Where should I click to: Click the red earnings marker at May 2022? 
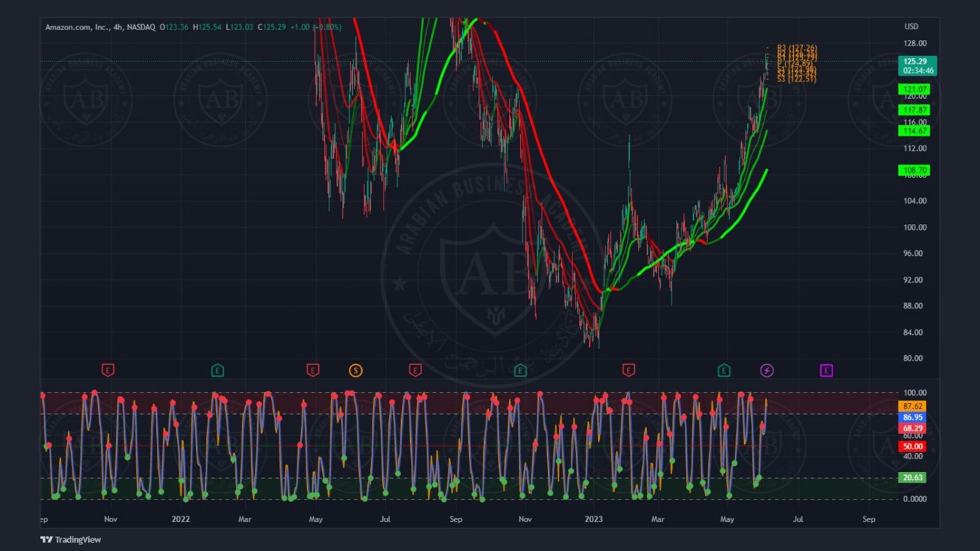click(313, 370)
